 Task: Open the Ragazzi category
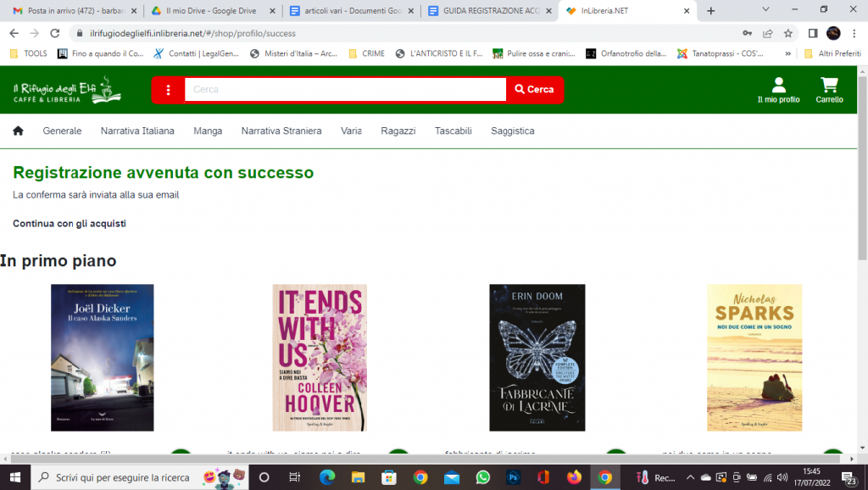pyautogui.click(x=398, y=131)
